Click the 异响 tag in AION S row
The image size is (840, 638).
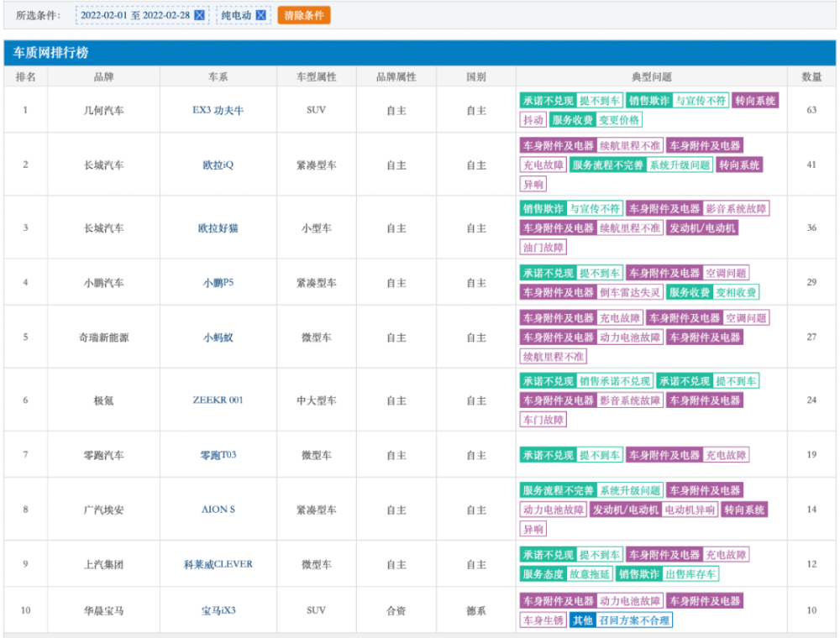pos(533,529)
